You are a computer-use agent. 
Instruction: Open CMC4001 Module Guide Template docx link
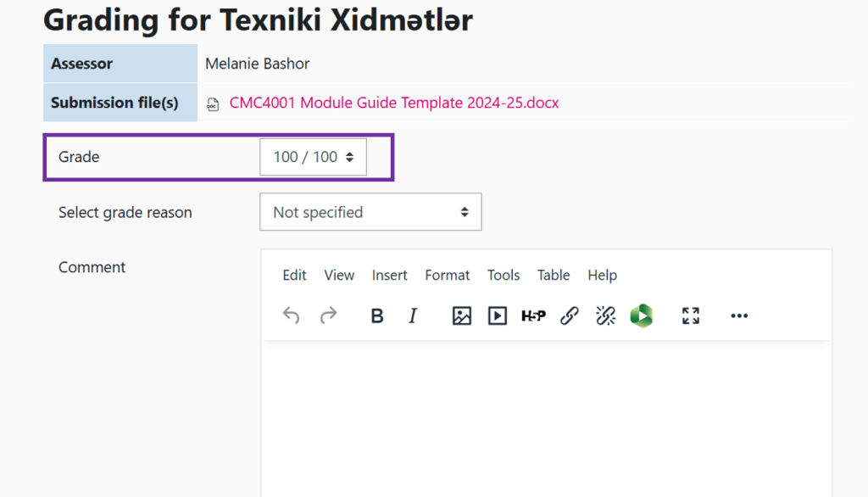pos(394,103)
